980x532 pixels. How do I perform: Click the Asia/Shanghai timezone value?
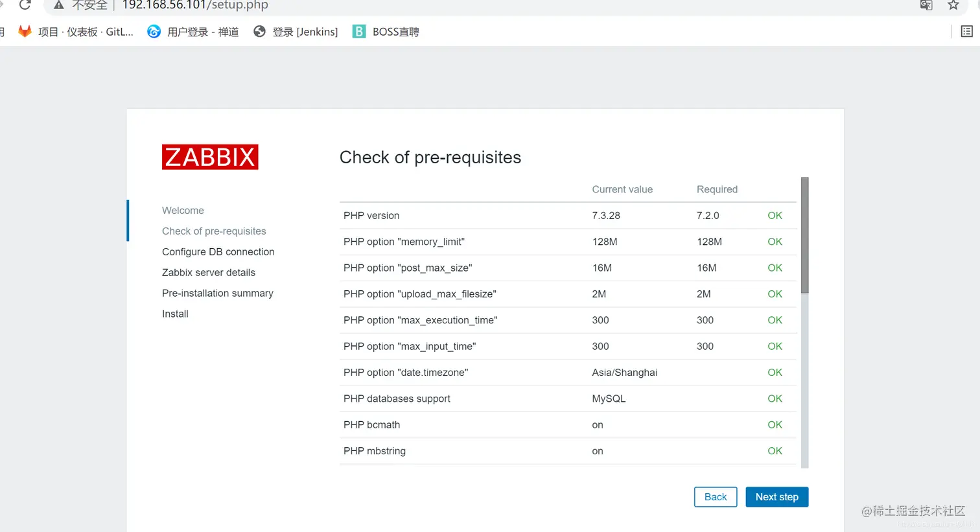pyautogui.click(x=624, y=373)
